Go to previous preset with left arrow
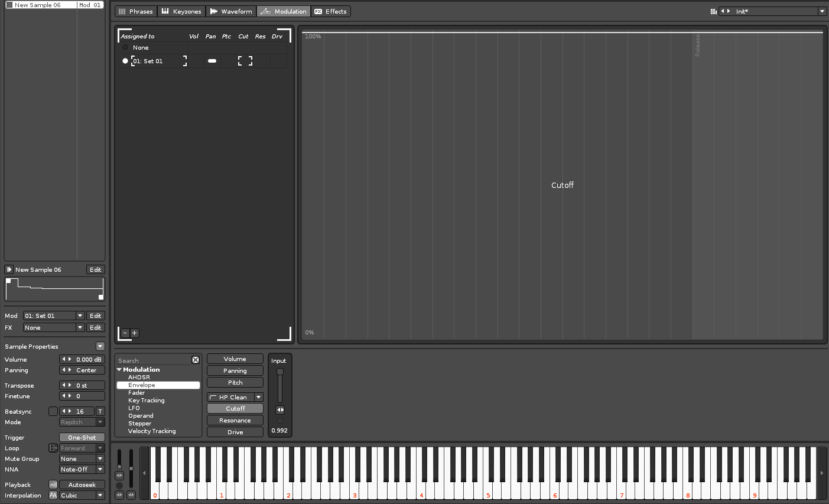Viewport: 829px width, 504px height. [x=722, y=11]
